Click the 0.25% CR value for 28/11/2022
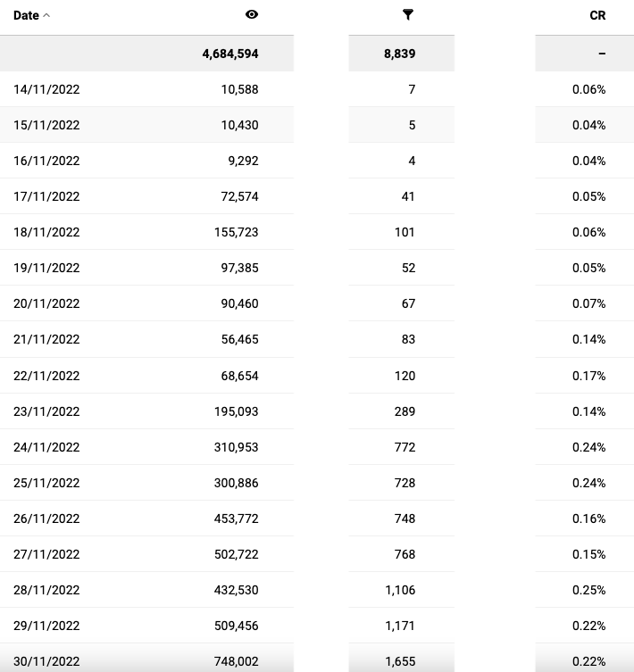 click(x=588, y=590)
